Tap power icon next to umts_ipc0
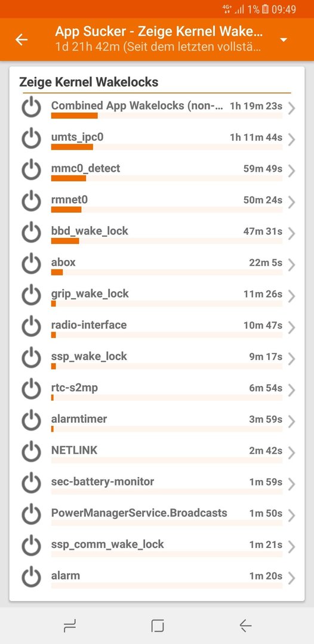Image resolution: width=314 pixels, height=644 pixels. point(31,138)
